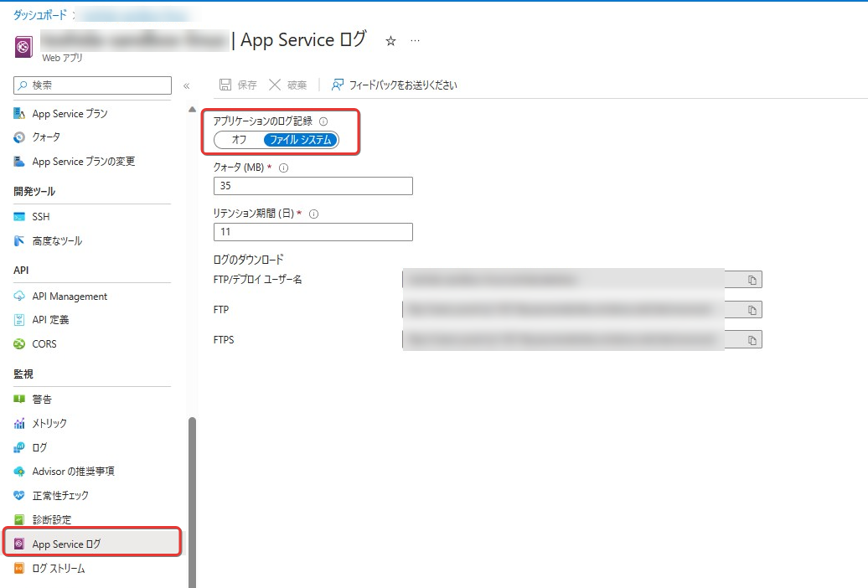868x588 pixels.
Task: Click info icon beside アプリケーションのログ記録
Action: click(323, 121)
